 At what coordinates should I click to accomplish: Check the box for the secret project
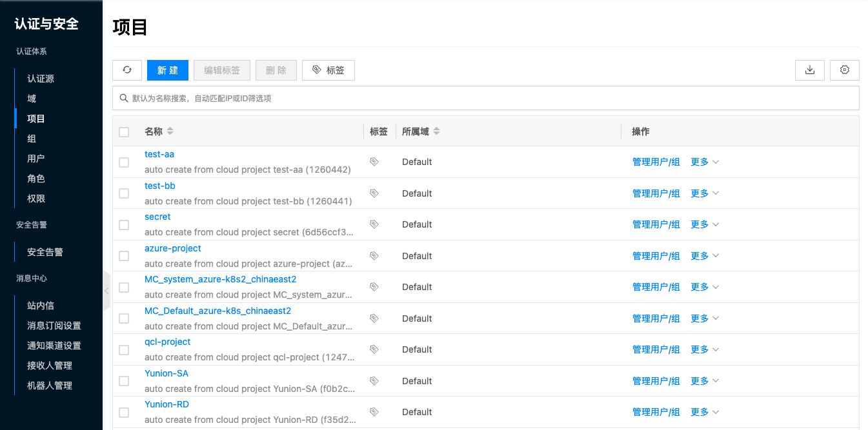pyautogui.click(x=124, y=225)
